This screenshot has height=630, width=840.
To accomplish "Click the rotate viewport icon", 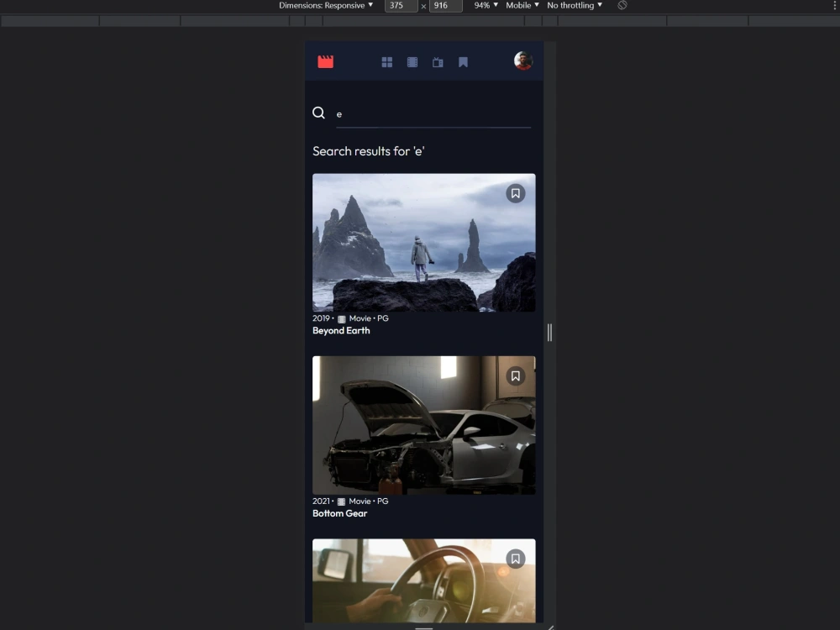I will click(x=622, y=5).
